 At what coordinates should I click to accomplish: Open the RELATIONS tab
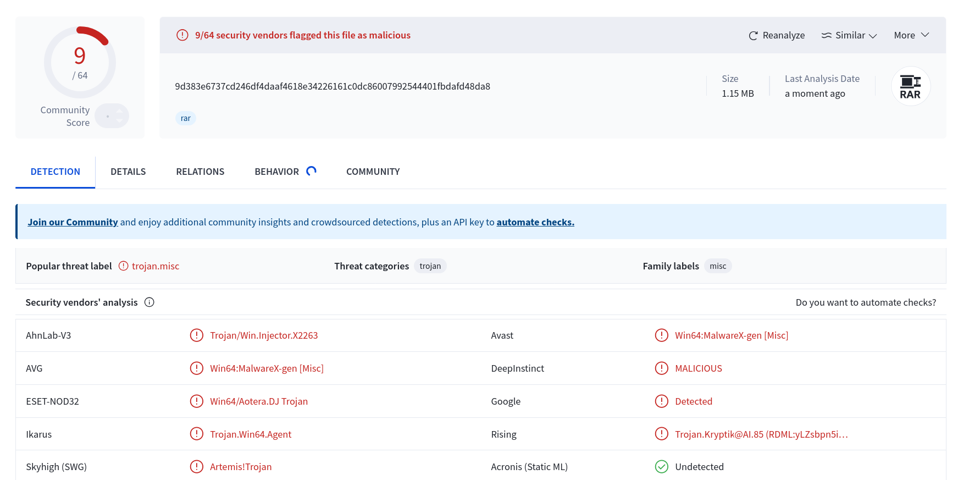click(x=200, y=172)
